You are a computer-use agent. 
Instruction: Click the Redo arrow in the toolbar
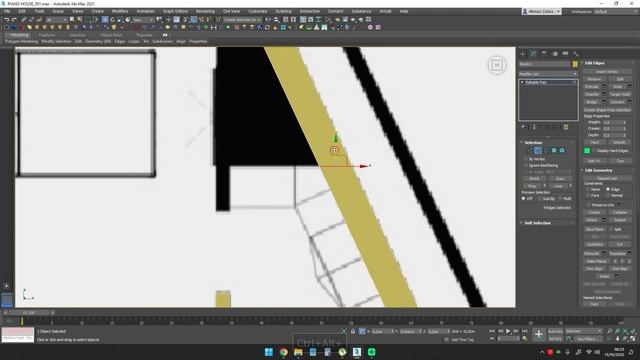14,20
